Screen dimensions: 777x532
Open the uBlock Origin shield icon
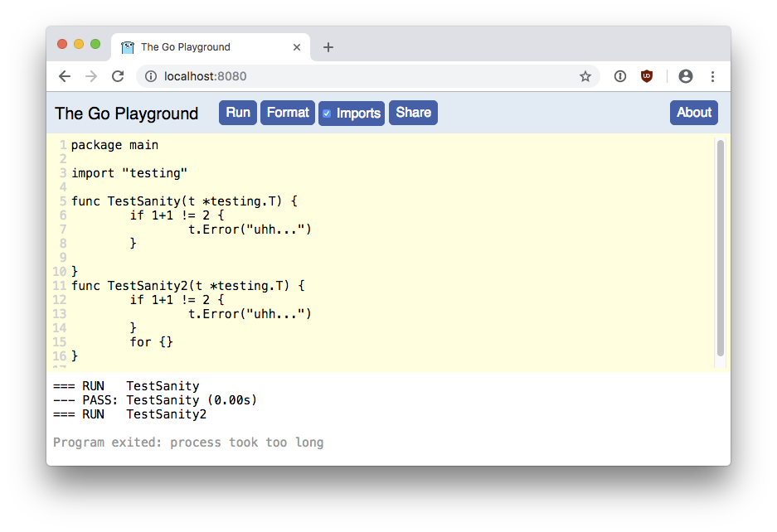[647, 76]
